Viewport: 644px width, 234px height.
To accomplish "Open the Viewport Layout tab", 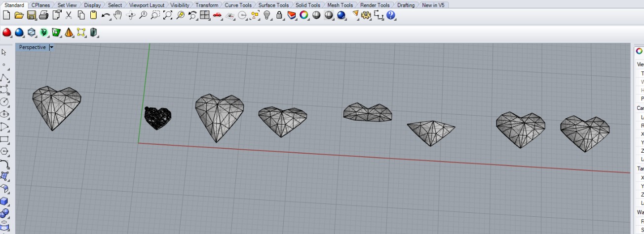I will pyautogui.click(x=147, y=5).
